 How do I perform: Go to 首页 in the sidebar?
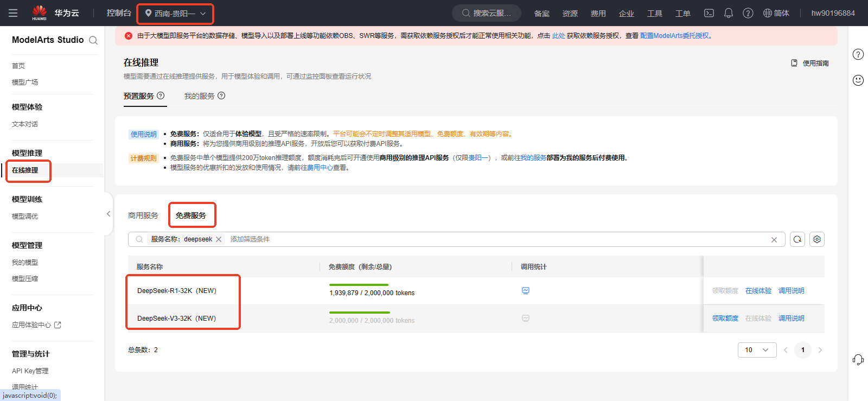[x=18, y=66]
